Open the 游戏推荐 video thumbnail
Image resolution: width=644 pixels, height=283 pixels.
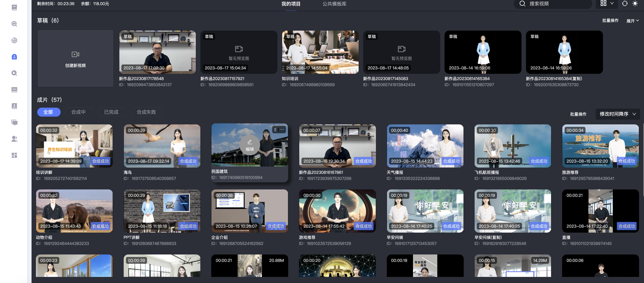(337, 211)
